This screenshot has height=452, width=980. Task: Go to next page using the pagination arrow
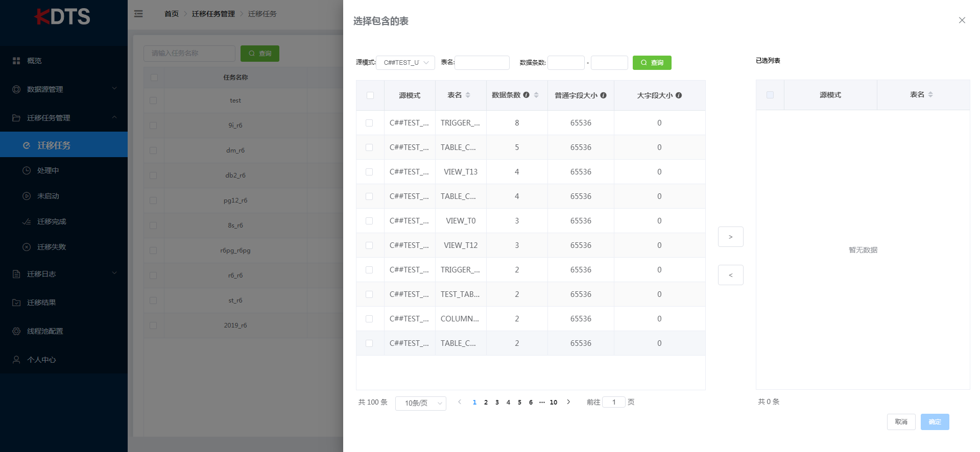pyautogui.click(x=568, y=402)
